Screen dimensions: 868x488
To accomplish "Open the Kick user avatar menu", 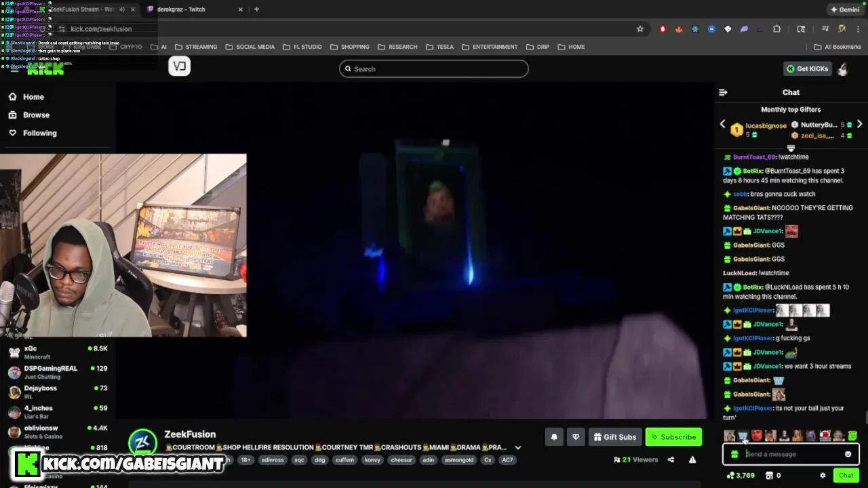I will pos(843,68).
